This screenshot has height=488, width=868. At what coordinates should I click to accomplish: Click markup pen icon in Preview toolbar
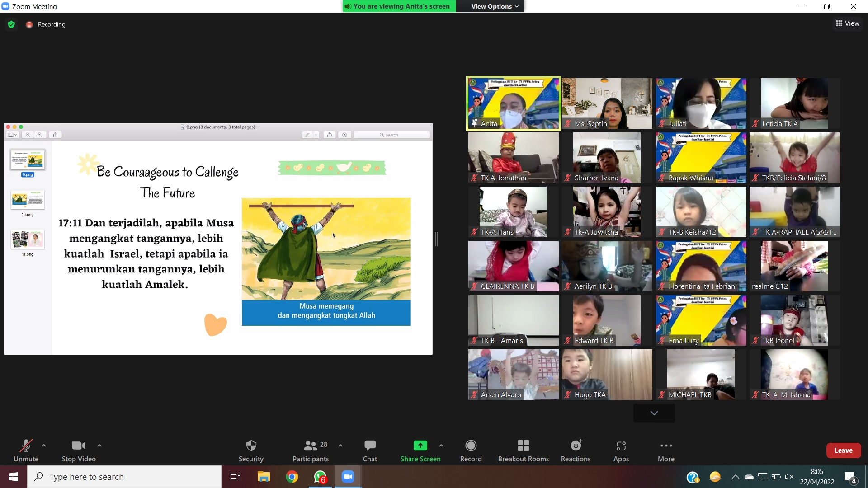pos(307,135)
